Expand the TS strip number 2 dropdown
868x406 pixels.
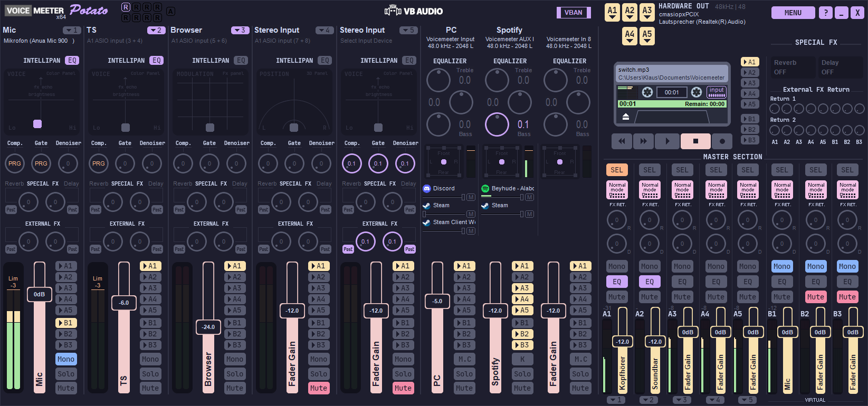[x=156, y=30]
